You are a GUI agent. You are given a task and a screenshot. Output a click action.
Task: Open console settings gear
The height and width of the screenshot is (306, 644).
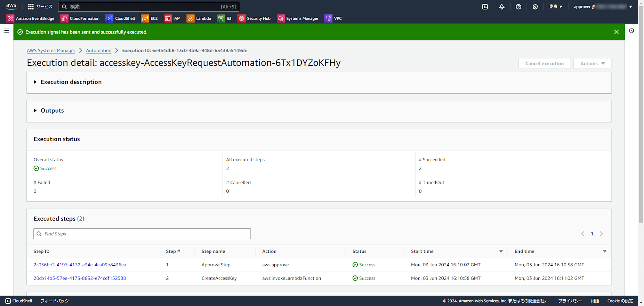click(535, 7)
